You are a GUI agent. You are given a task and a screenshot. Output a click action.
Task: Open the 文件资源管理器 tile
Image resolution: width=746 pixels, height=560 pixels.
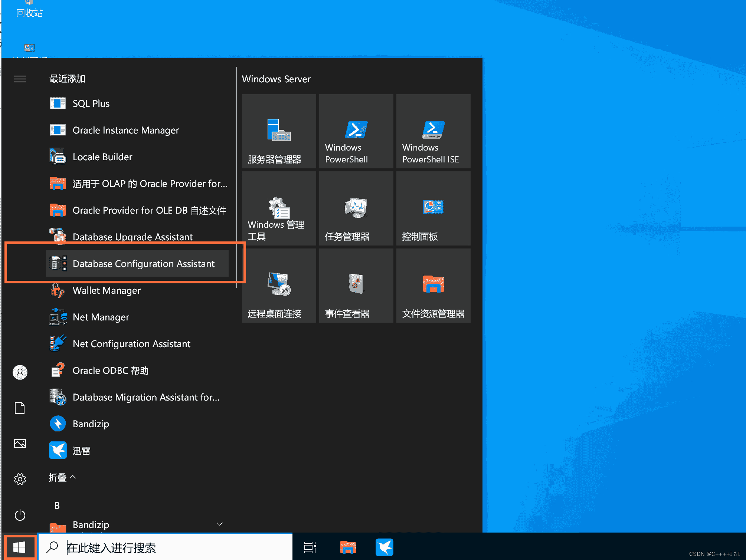coord(433,286)
